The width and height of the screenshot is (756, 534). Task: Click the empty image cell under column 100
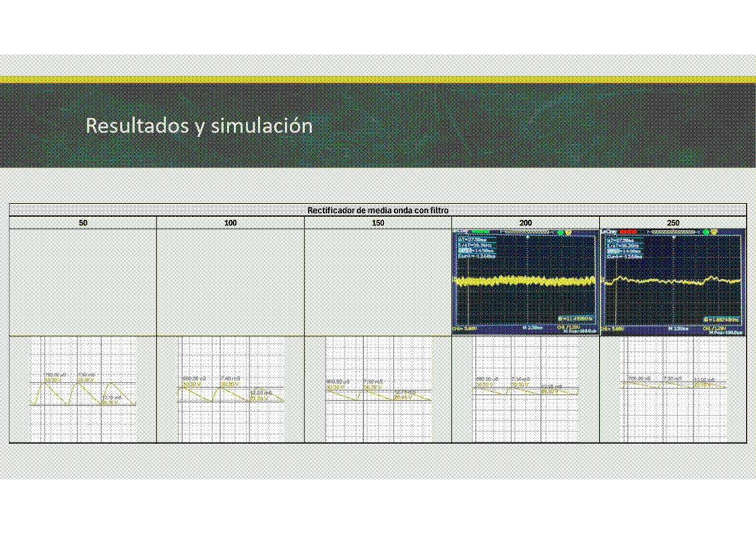click(230, 282)
